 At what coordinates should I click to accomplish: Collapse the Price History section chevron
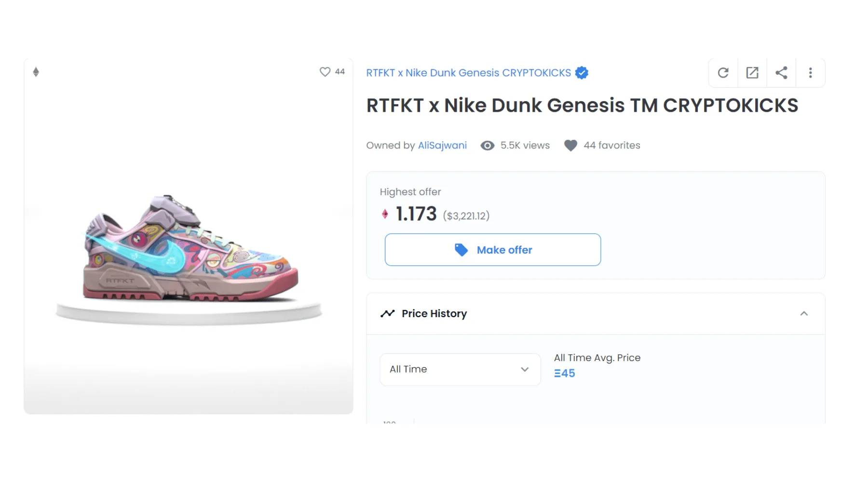coord(804,314)
